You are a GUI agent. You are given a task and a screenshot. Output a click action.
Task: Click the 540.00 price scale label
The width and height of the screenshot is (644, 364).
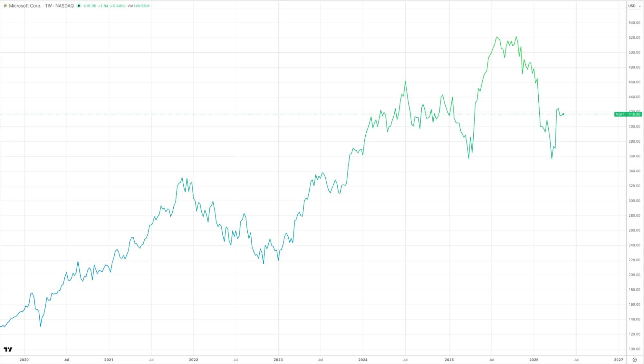pos(634,23)
